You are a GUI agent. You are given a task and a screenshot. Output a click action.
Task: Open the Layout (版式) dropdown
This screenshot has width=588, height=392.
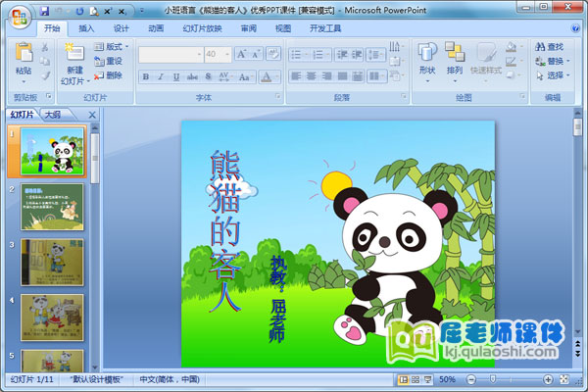111,46
